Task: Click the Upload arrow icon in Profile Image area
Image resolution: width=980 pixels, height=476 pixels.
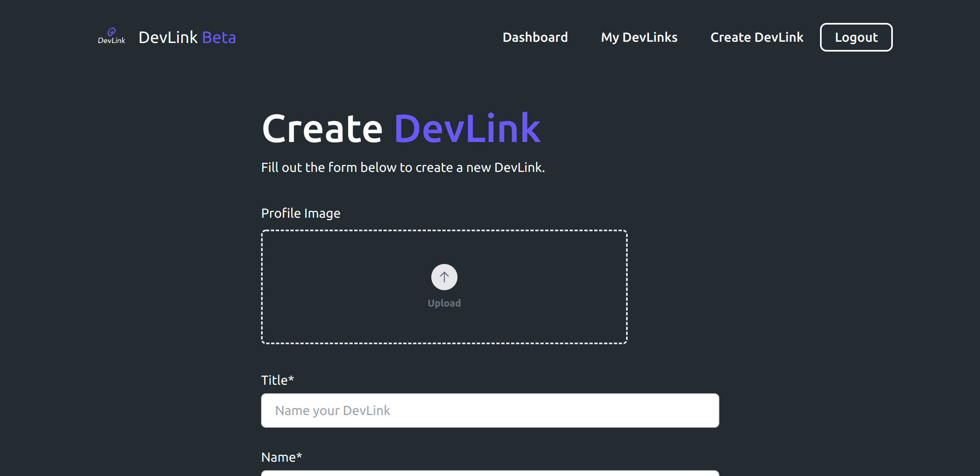Action: [x=444, y=277]
